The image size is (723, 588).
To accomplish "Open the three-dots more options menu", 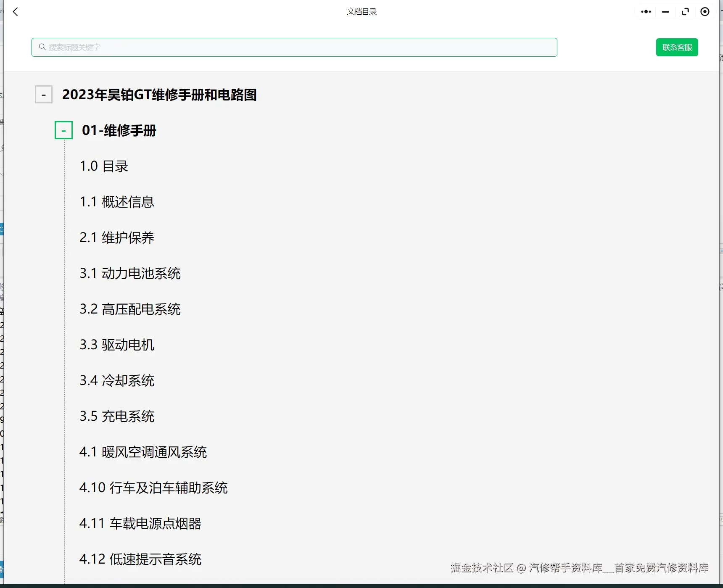I will 646,12.
